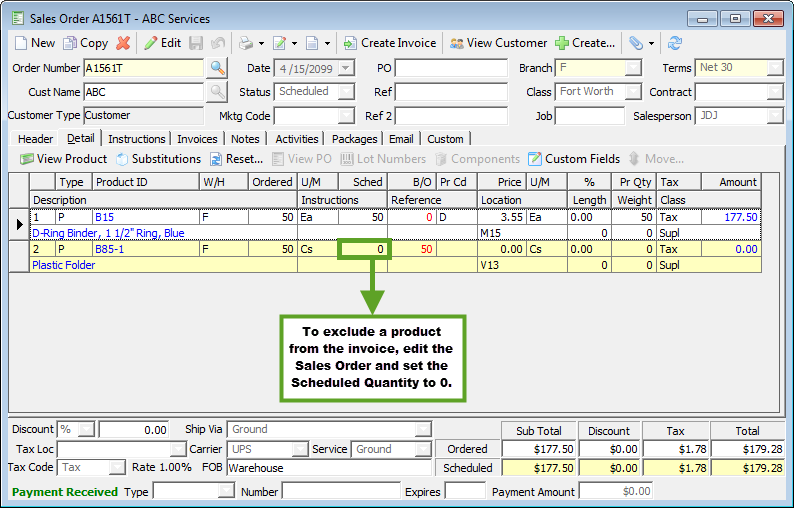794x508 pixels.
Task: Open the attachments paperclip dropdown arrow
Action: [651, 44]
